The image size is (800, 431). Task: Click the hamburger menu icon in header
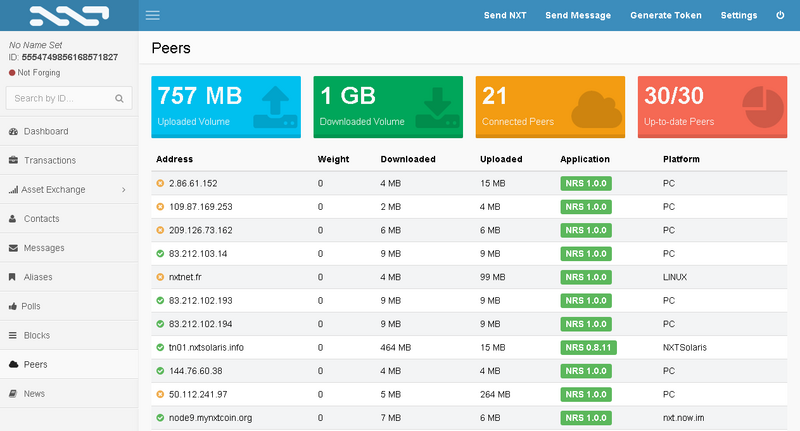(x=153, y=15)
